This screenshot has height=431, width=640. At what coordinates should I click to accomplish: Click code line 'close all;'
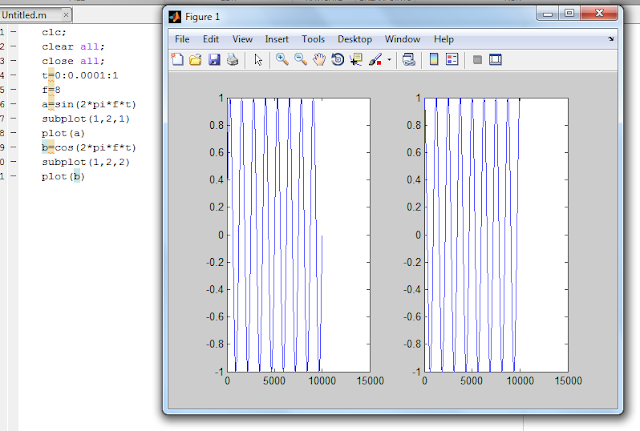tap(73, 61)
